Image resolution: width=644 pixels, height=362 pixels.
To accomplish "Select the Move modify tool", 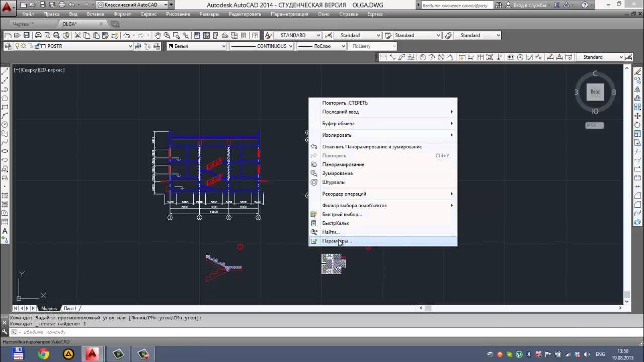I will [x=637, y=116].
